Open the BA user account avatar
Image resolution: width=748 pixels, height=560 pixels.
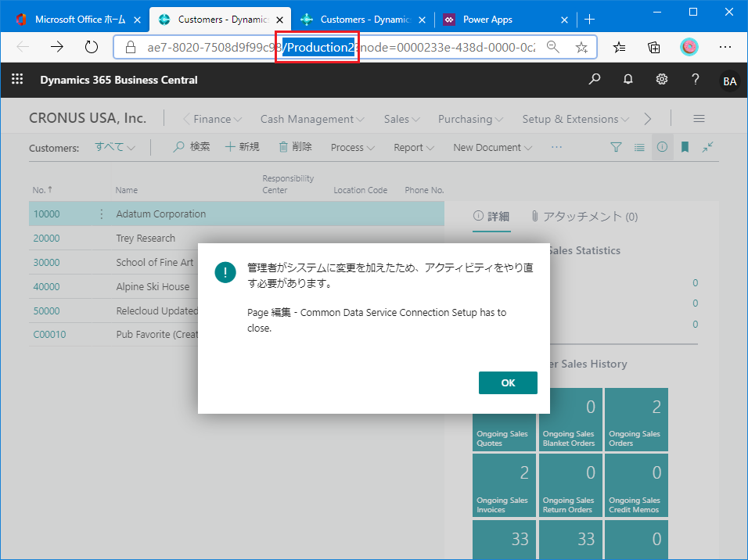[729, 81]
